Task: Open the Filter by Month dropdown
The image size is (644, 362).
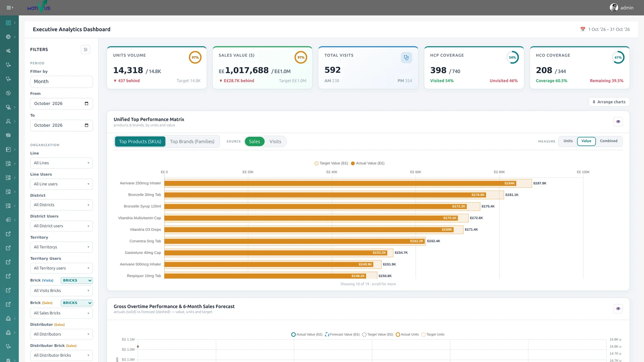Action: (62, 82)
